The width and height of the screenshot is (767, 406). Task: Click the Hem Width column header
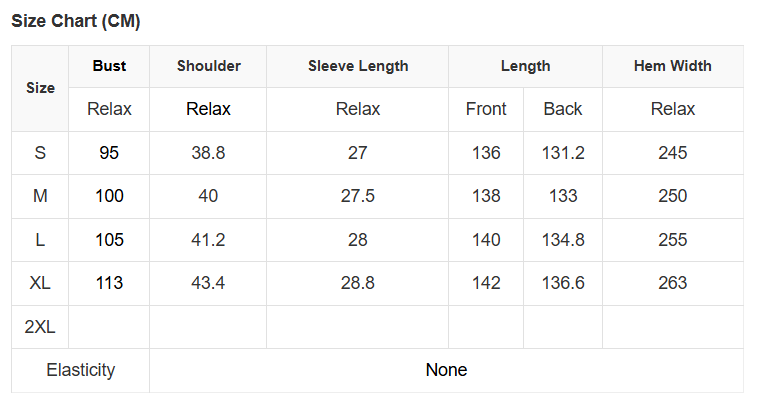click(x=672, y=66)
